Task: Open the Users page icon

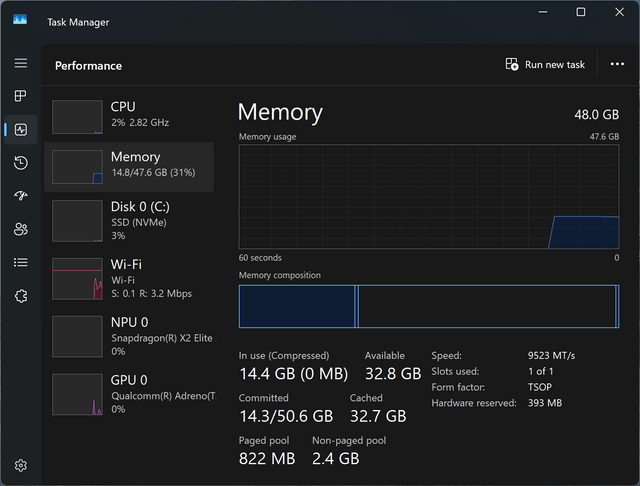Action: (21, 229)
